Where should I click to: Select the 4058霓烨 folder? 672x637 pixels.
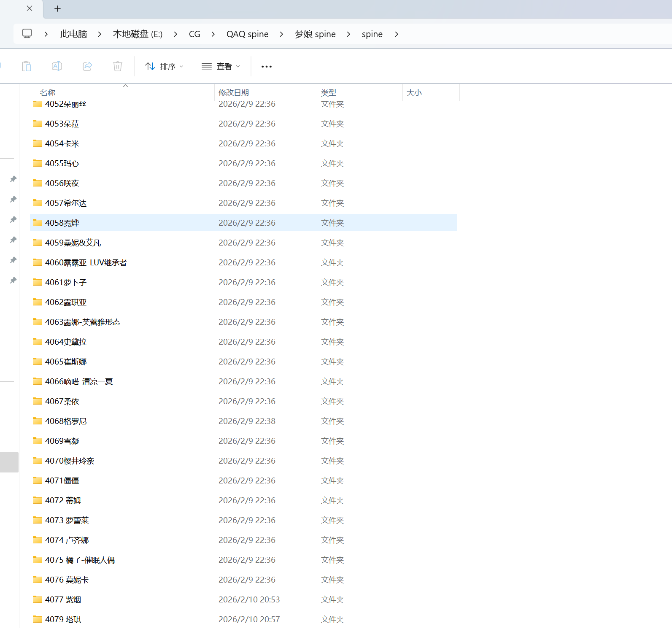[62, 223]
